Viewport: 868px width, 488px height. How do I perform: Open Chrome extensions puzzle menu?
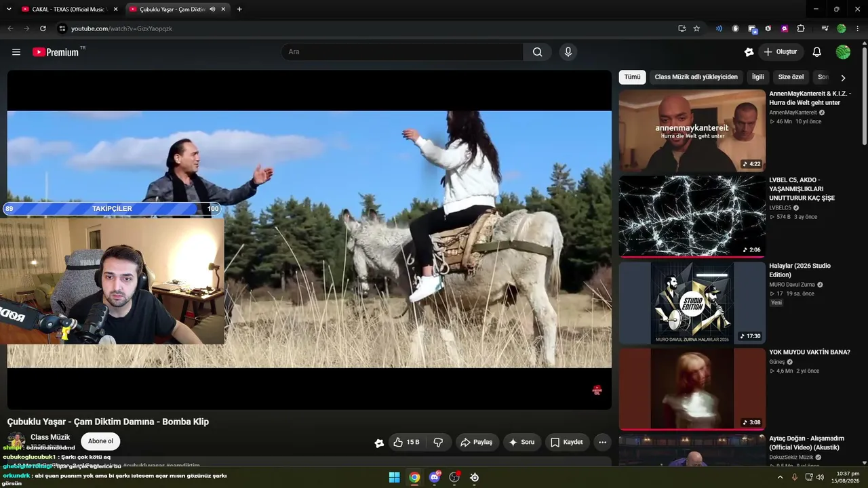(x=801, y=28)
